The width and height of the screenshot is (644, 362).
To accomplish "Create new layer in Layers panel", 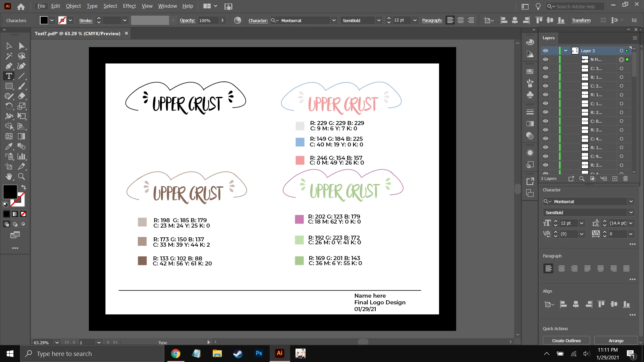I will [615, 179].
